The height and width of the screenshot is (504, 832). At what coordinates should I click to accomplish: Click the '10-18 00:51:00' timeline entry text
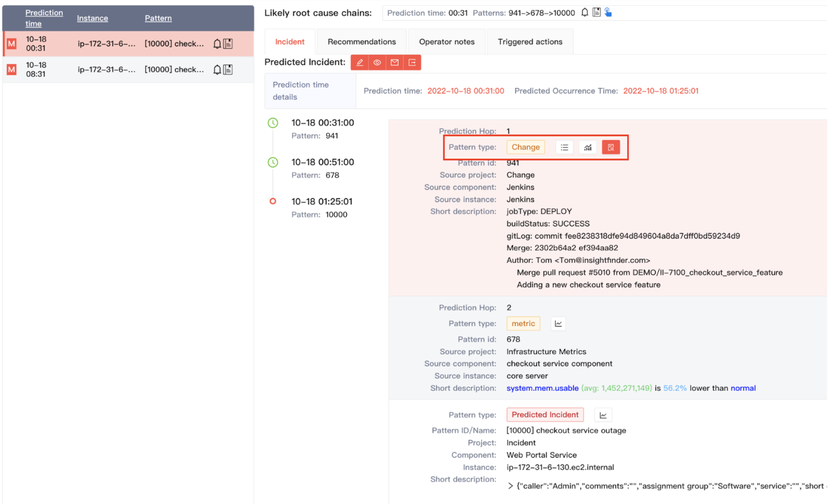tap(323, 162)
